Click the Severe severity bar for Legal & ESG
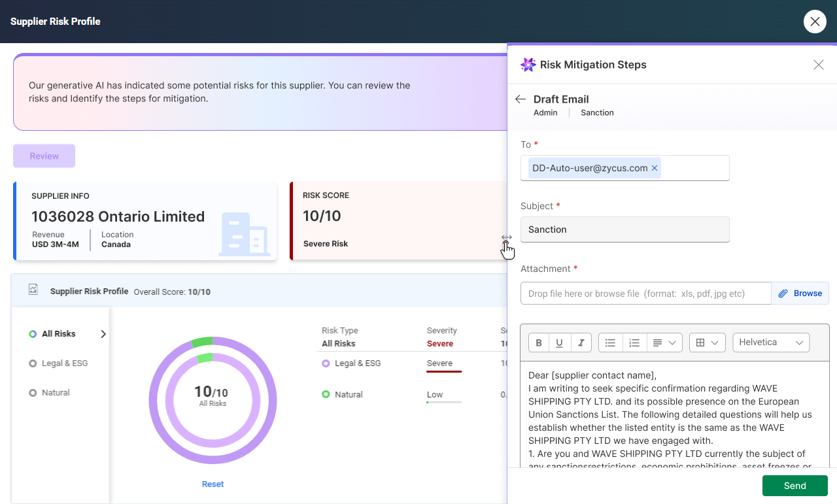Viewport: 837px width, 504px height. [444, 371]
